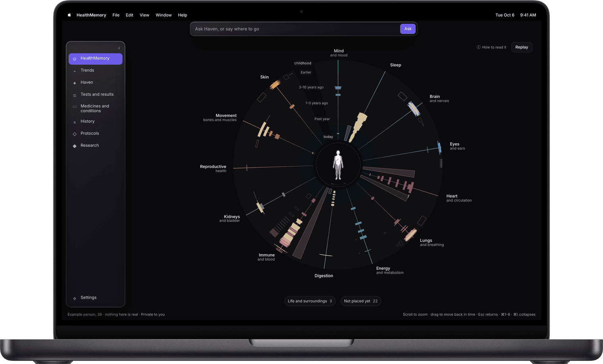Viewport: 603px width, 364px height.
Task: Select the Energy and metabolism label
Action: tap(390, 270)
